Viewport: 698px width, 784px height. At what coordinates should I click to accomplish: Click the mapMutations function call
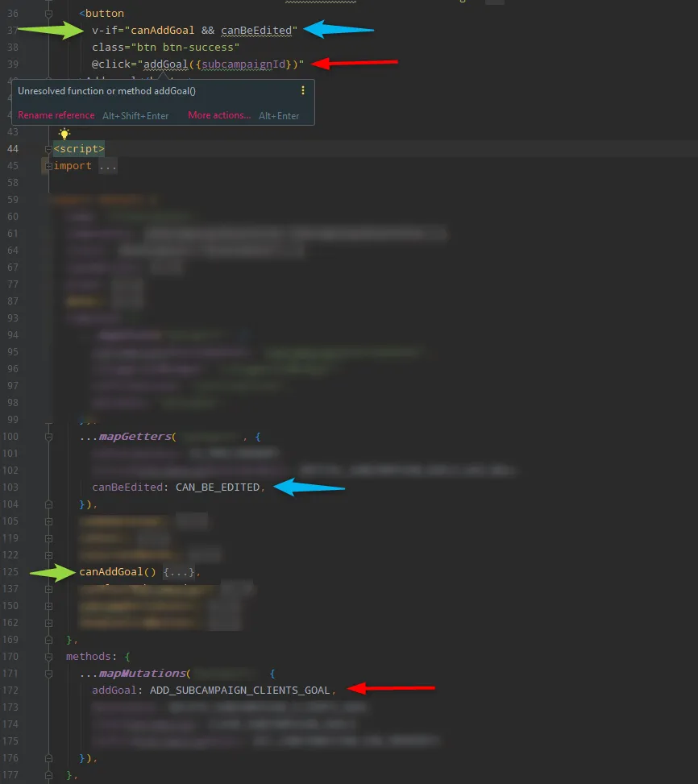click(x=143, y=674)
